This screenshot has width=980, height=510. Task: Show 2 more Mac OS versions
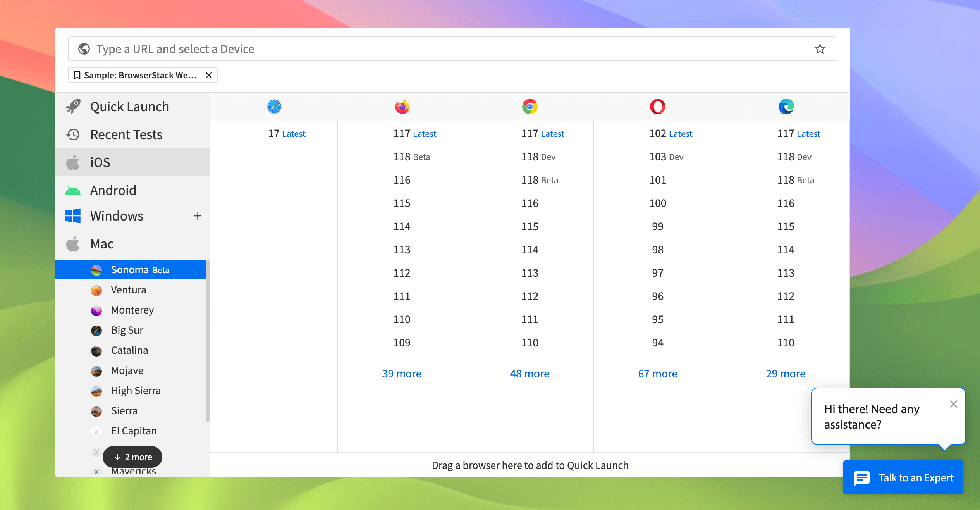point(132,457)
